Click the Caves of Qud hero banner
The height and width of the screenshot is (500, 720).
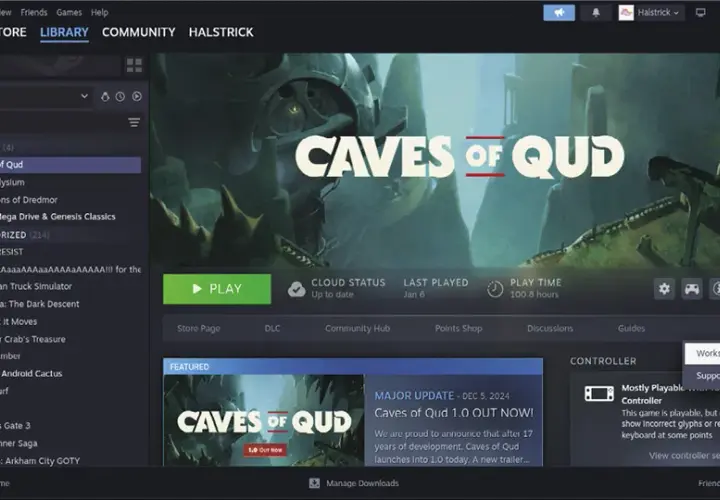(x=435, y=160)
